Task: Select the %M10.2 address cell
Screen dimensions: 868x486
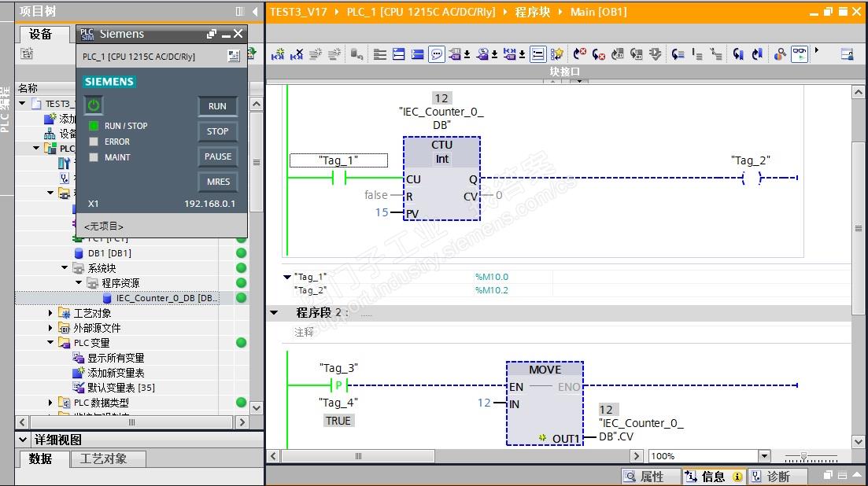Action: point(492,290)
